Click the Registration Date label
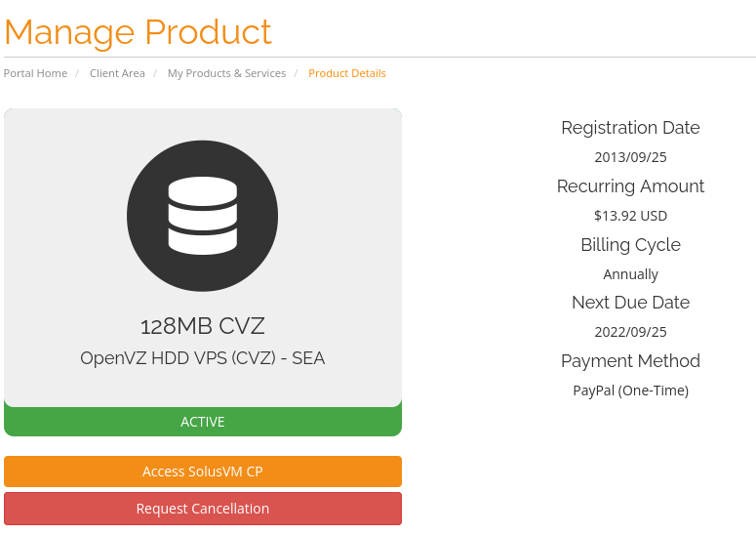Viewport: 756px width, 534px height. coord(630,128)
